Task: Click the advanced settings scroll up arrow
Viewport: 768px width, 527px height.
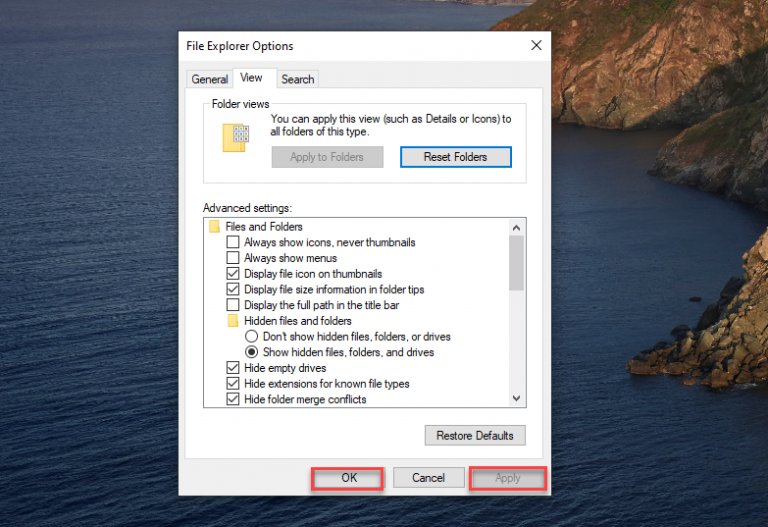Action: pyautogui.click(x=516, y=228)
